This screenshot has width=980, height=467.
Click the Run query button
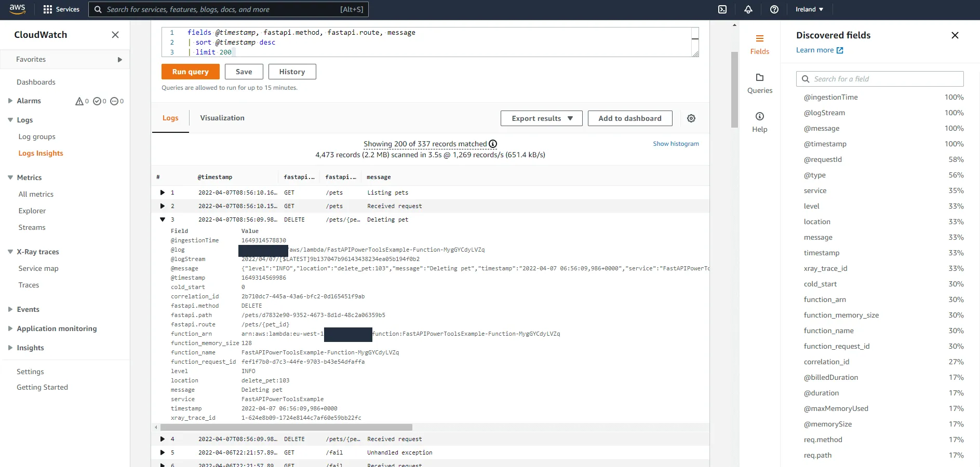[190, 72]
